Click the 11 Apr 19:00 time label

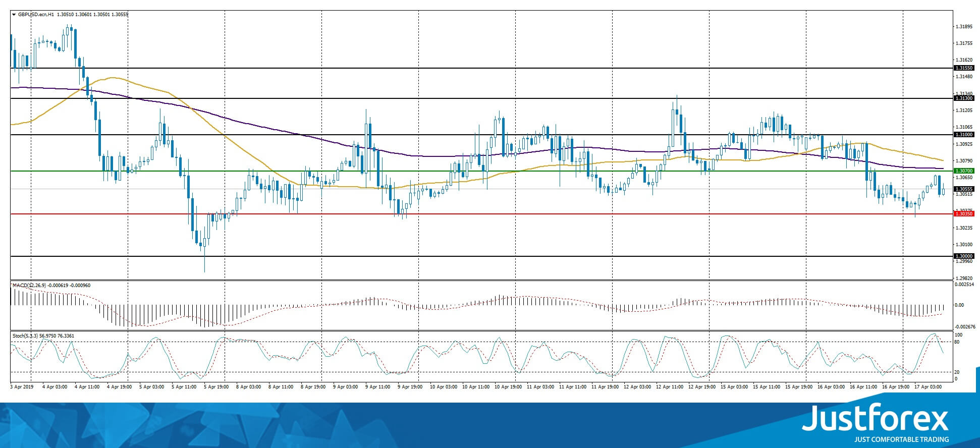pyautogui.click(x=605, y=387)
